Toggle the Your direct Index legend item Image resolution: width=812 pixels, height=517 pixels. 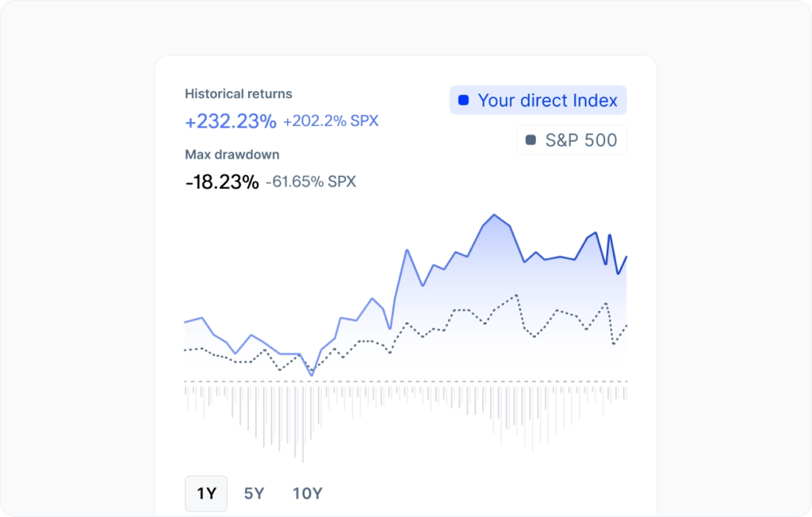538,100
